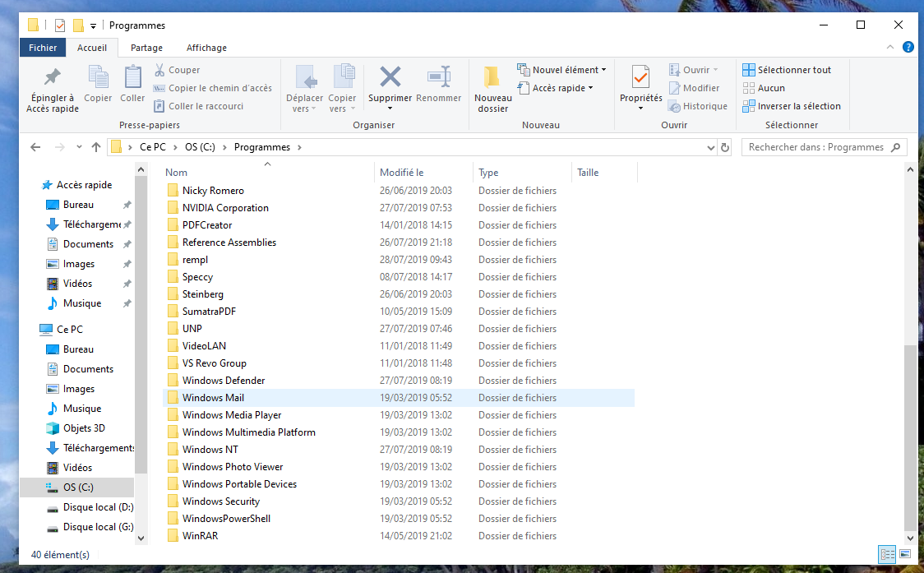
Task: Click OS (C:) in the address bar
Action: coord(200,147)
